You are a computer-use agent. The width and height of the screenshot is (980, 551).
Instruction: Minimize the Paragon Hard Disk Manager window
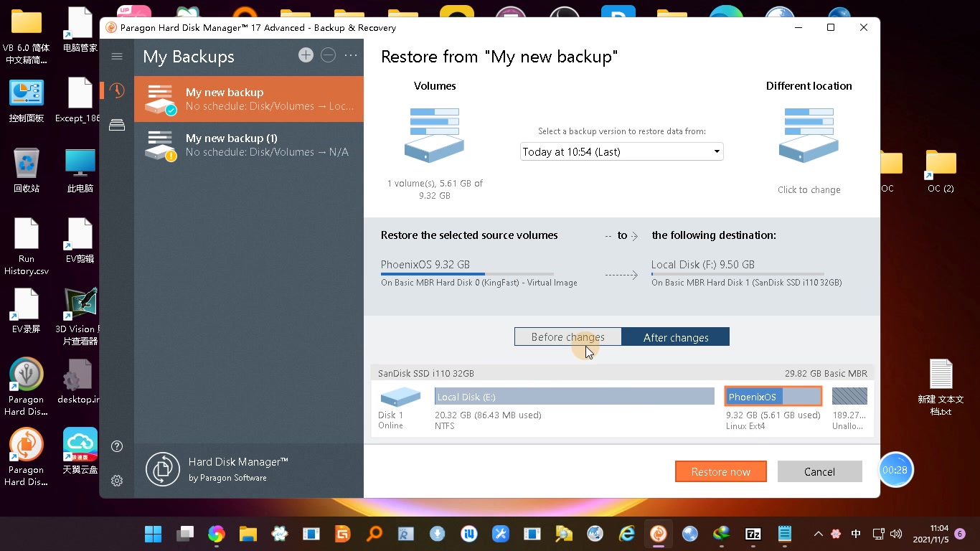pyautogui.click(x=798, y=28)
